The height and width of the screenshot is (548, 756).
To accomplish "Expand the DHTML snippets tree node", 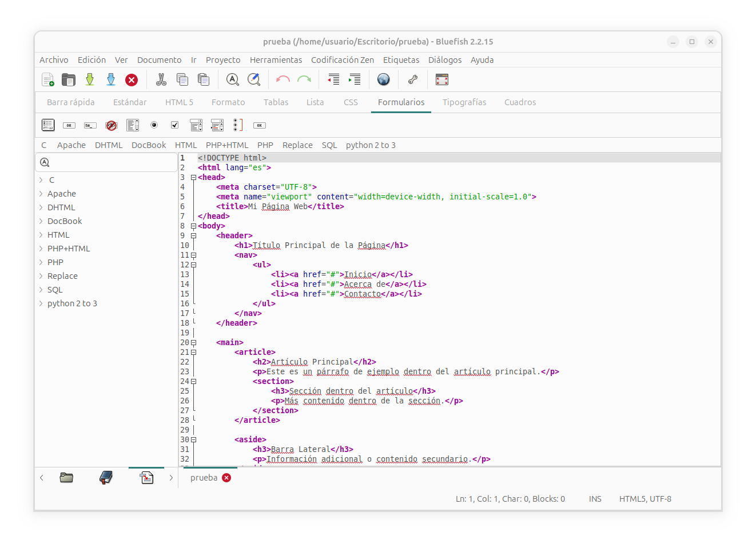I will [x=41, y=207].
